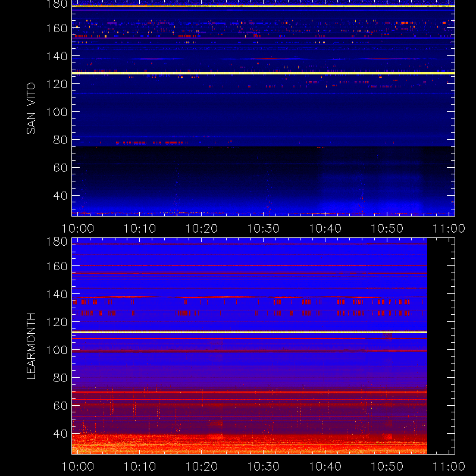Click San Vito frequency label 160

57,28
